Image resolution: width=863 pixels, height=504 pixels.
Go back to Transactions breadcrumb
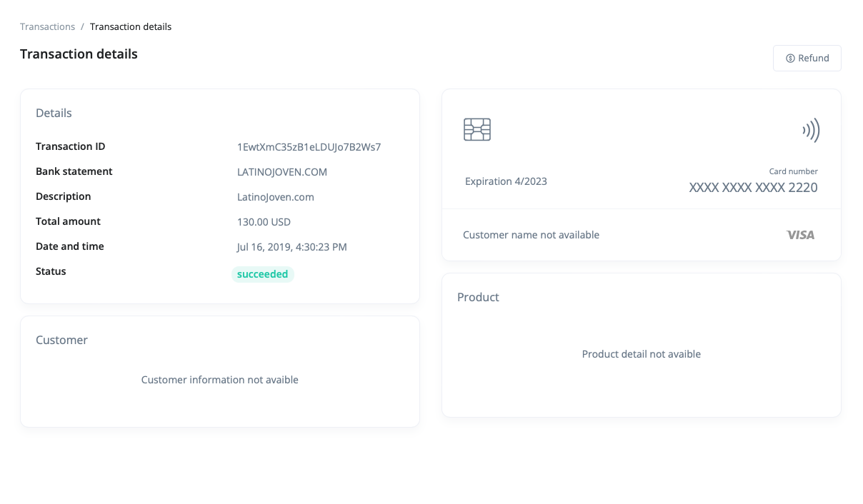click(x=47, y=27)
